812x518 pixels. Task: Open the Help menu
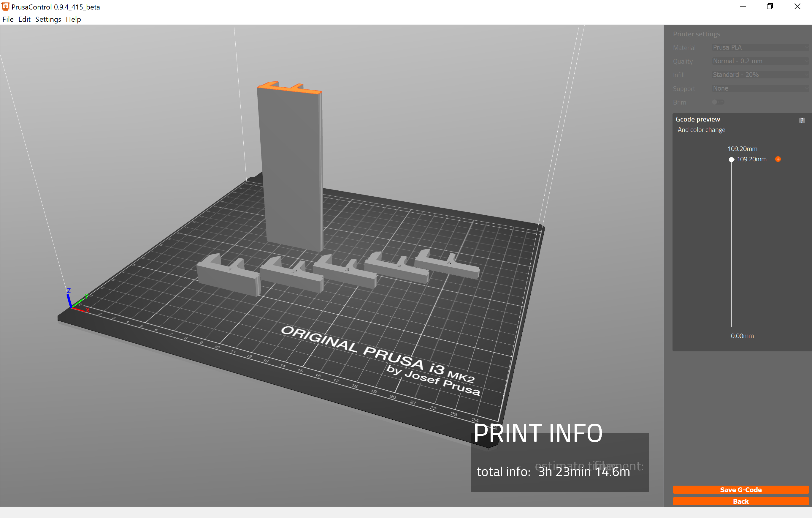point(73,19)
